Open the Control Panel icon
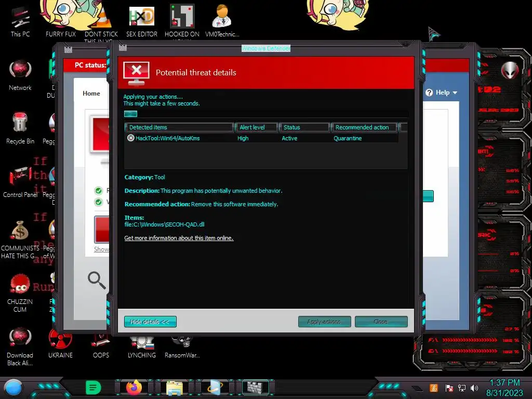 tap(20, 181)
